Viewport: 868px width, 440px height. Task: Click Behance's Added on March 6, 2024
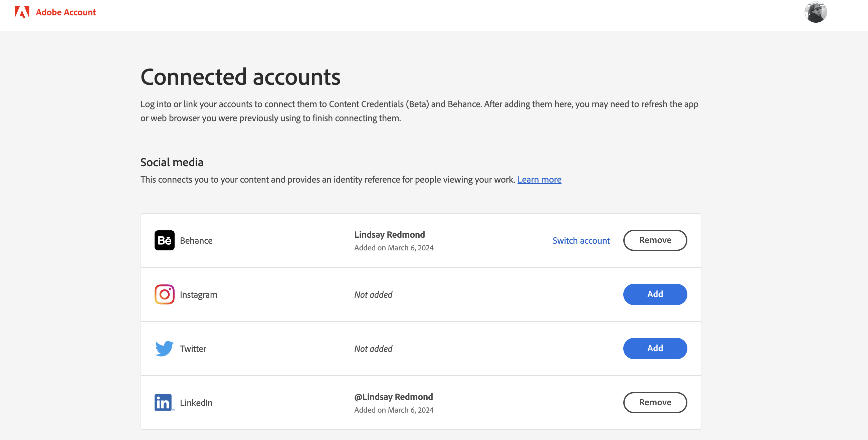tap(394, 248)
